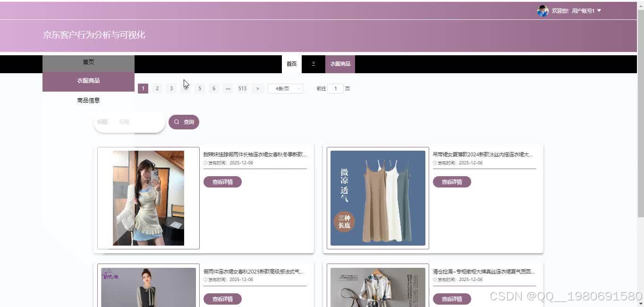The width and height of the screenshot is (644, 307).
Task: Click the hamburger menu icon in the nav bar
Action: pos(314,64)
